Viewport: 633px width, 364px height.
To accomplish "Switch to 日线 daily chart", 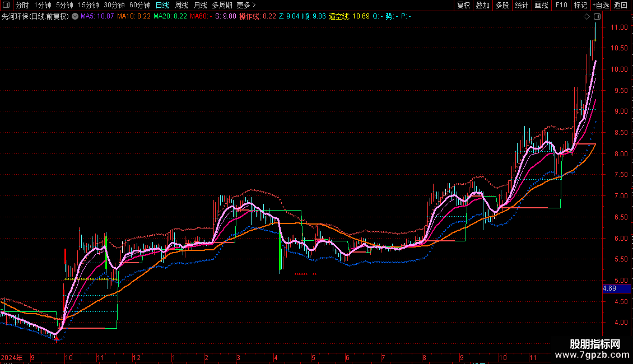I will click(162, 5).
